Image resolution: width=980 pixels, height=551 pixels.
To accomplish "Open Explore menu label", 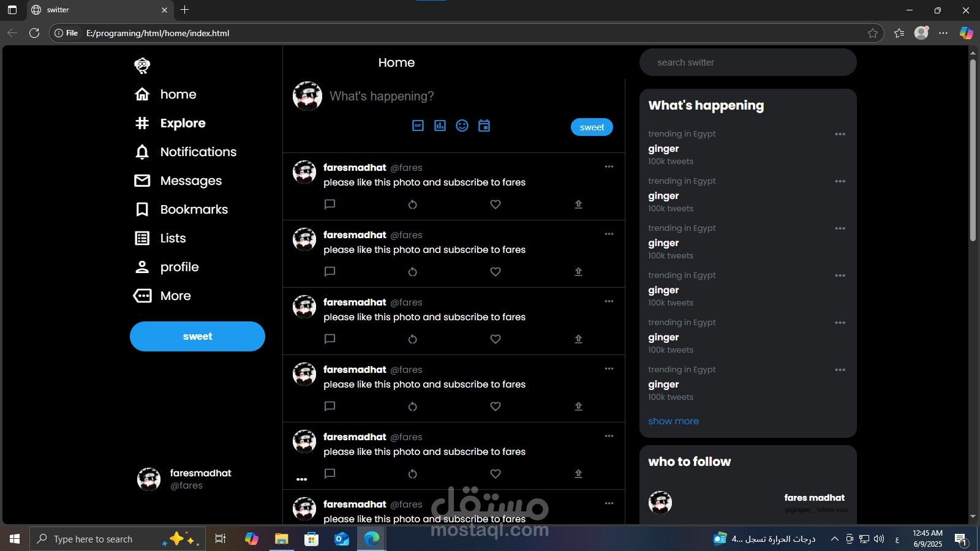I will (183, 123).
